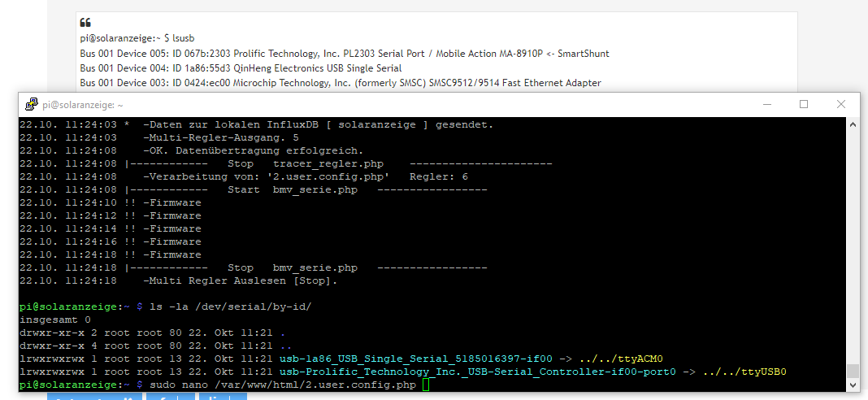Click the quoted 'QinHeng Electronics' device line
The width and height of the screenshot is (868, 400).
click(x=241, y=68)
